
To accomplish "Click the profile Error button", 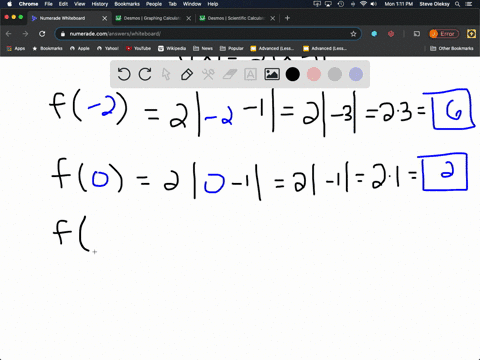I will 444,34.
